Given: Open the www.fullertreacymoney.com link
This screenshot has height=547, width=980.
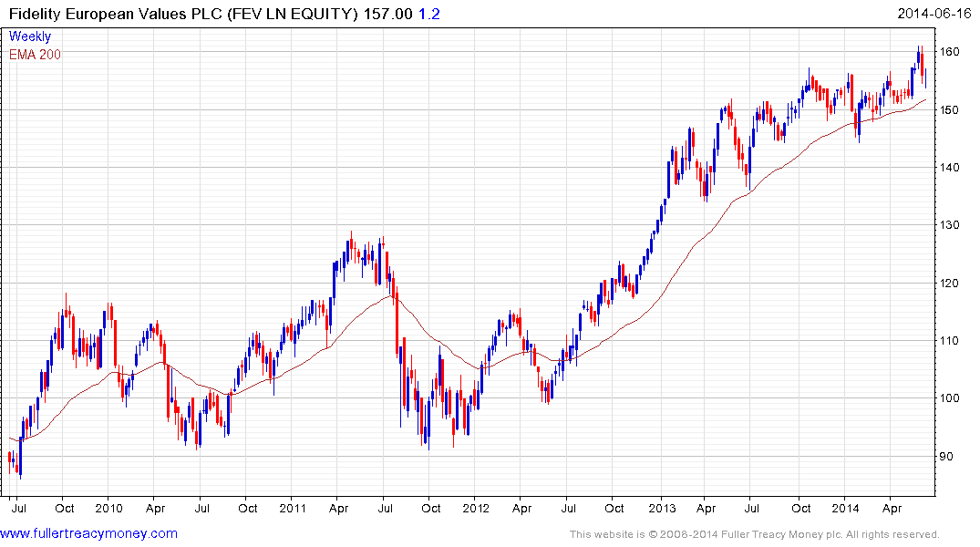Looking at the screenshot, I should [x=88, y=533].
